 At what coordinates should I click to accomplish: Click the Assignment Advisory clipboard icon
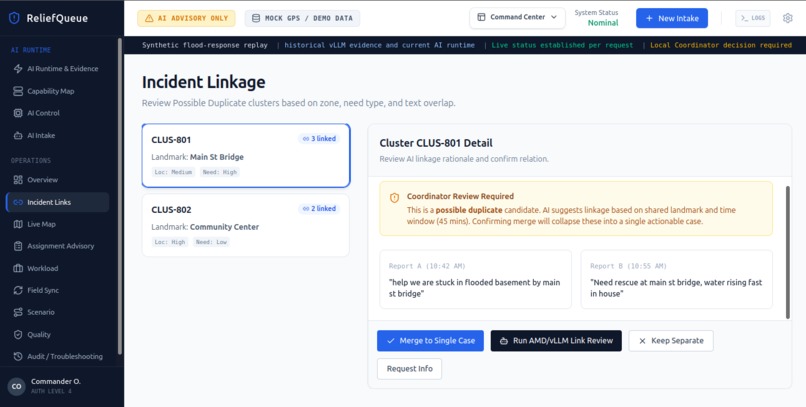pyautogui.click(x=18, y=246)
